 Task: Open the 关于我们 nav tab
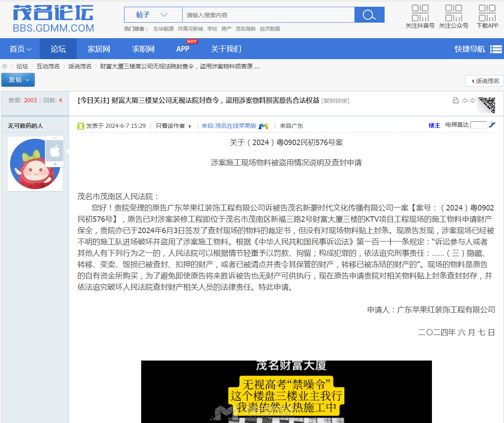[226, 49]
